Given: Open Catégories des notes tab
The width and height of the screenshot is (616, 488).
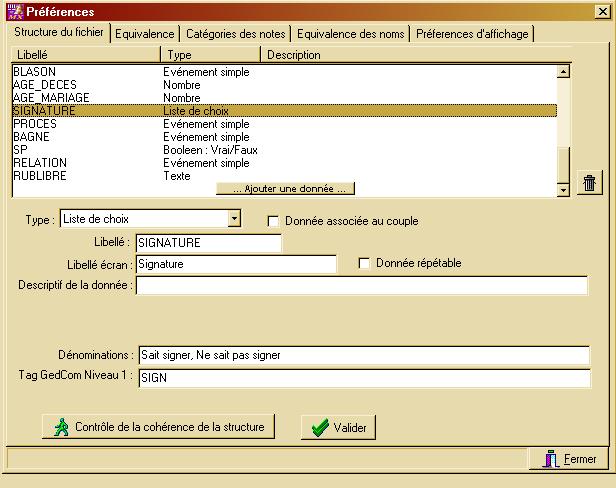Looking at the screenshot, I should click(x=236, y=34).
